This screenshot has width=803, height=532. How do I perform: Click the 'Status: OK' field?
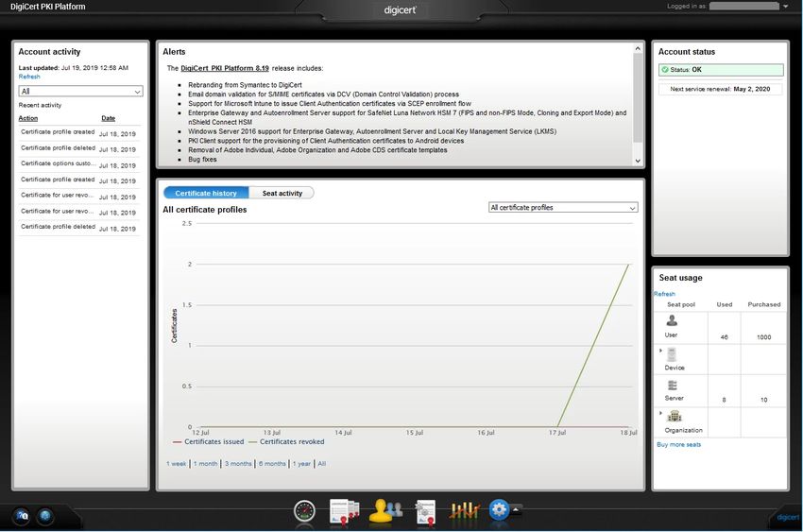(721, 70)
